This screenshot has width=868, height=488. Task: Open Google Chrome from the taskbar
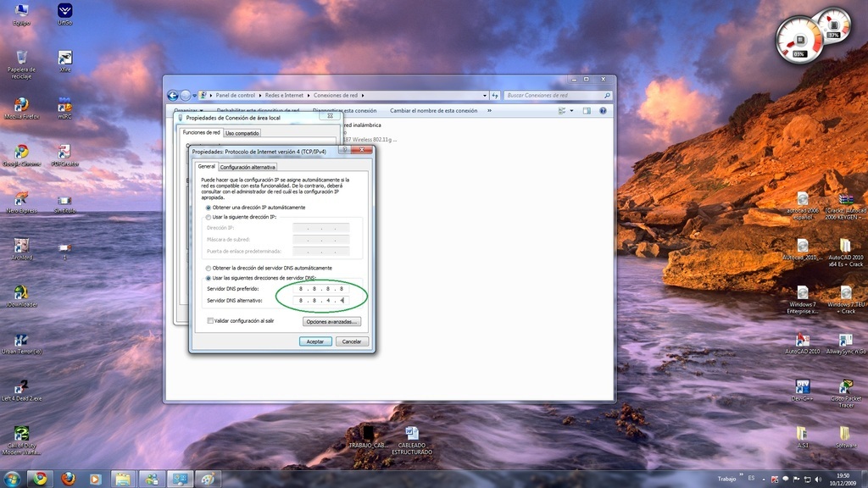[x=38, y=479]
